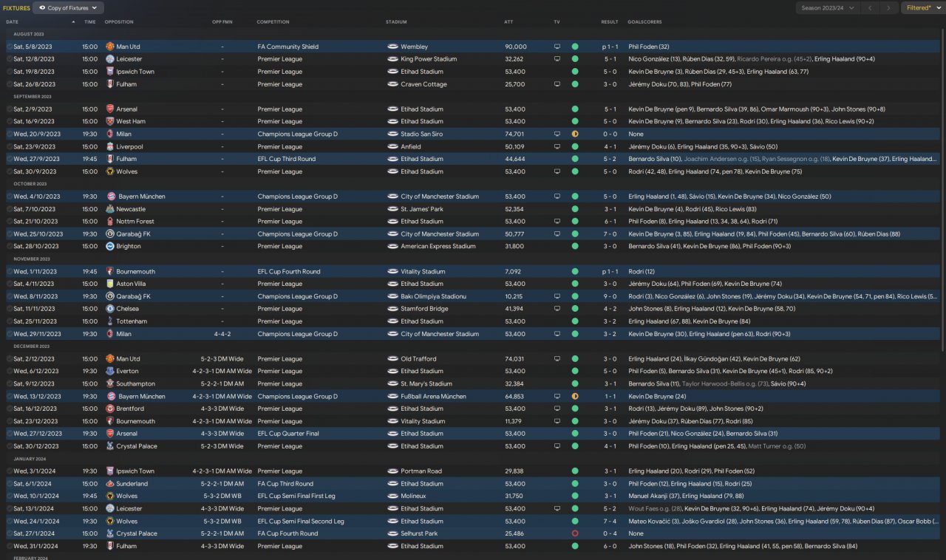Click the TV icon in the Stadio San Siro row
Image resolution: width=946 pixels, height=560 pixels.
click(557, 134)
